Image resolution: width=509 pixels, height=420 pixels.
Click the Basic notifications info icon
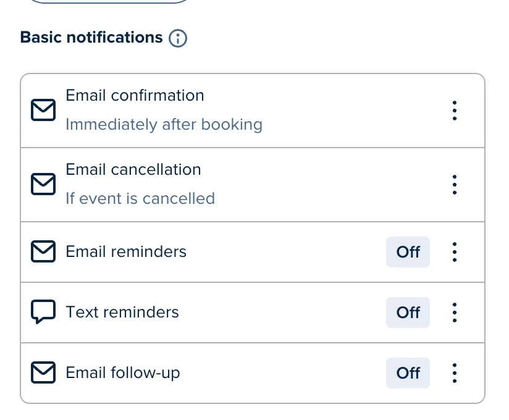[x=178, y=38]
